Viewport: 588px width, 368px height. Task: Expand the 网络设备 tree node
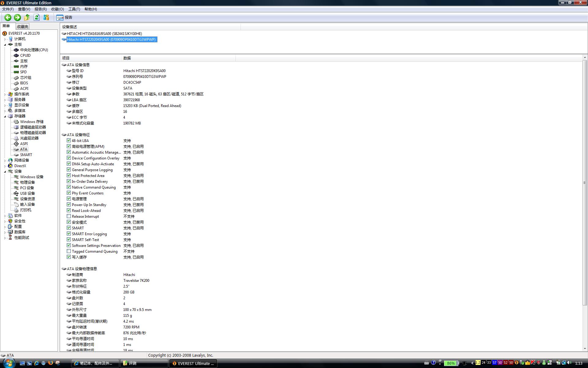tap(5, 161)
